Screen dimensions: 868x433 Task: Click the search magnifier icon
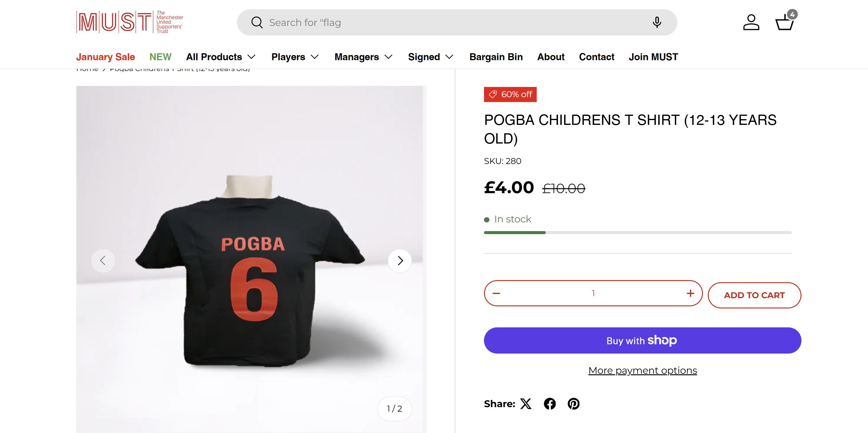(x=257, y=23)
